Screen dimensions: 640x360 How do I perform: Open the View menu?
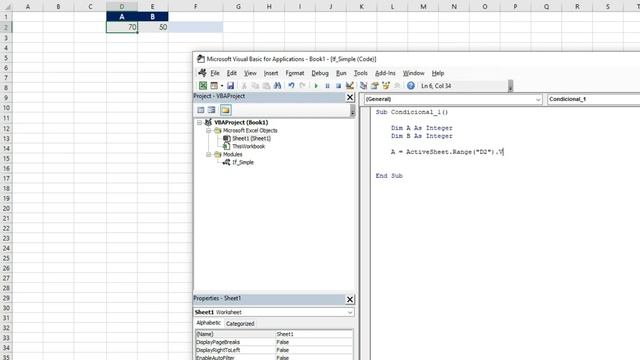(x=250, y=73)
